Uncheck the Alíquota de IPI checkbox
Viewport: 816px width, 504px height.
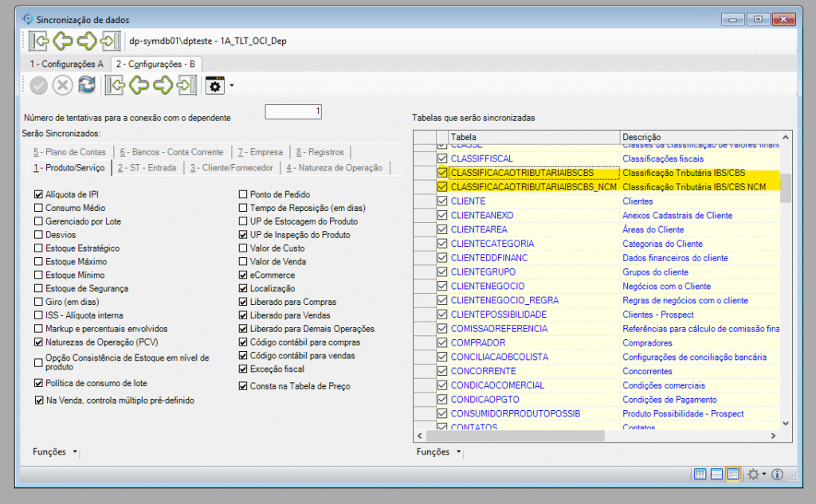pyautogui.click(x=39, y=194)
